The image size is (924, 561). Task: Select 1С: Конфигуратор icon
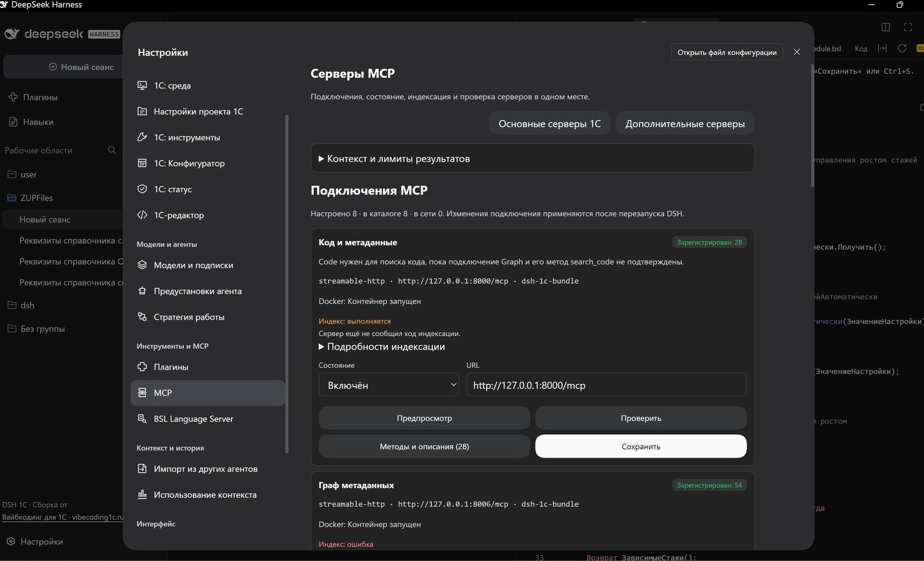[142, 163]
